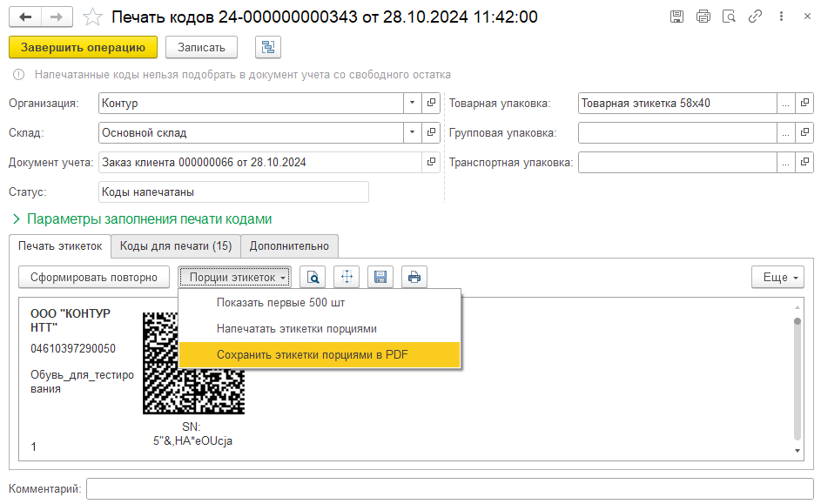
Task: Click the save diskette icon in title bar
Action: tap(676, 17)
